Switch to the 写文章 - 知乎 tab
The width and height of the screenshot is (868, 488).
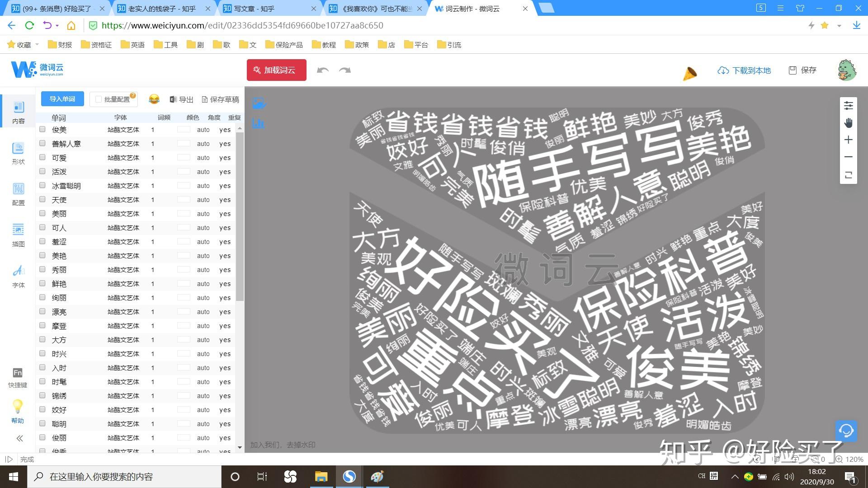coord(270,9)
